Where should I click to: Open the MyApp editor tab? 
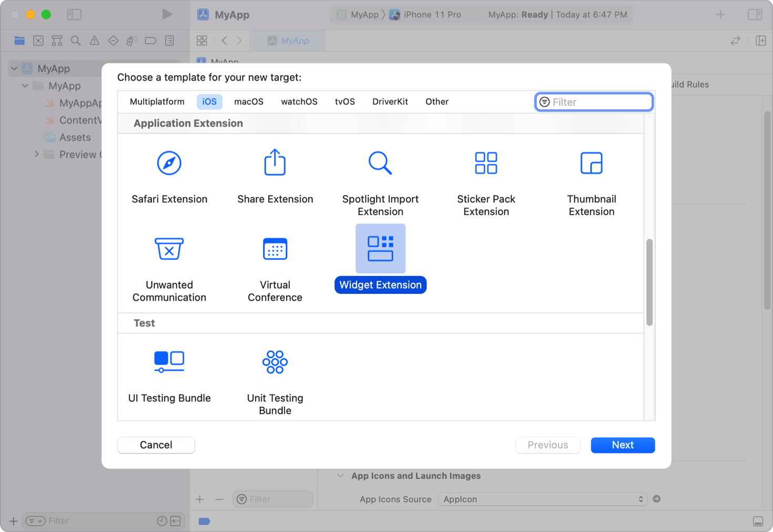tap(288, 40)
